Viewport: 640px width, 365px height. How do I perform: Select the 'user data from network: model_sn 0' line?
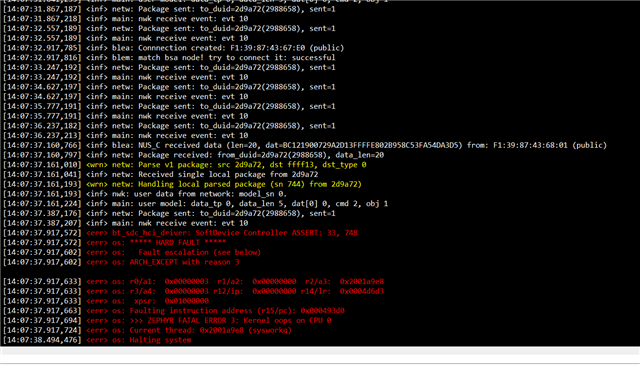(145, 194)
